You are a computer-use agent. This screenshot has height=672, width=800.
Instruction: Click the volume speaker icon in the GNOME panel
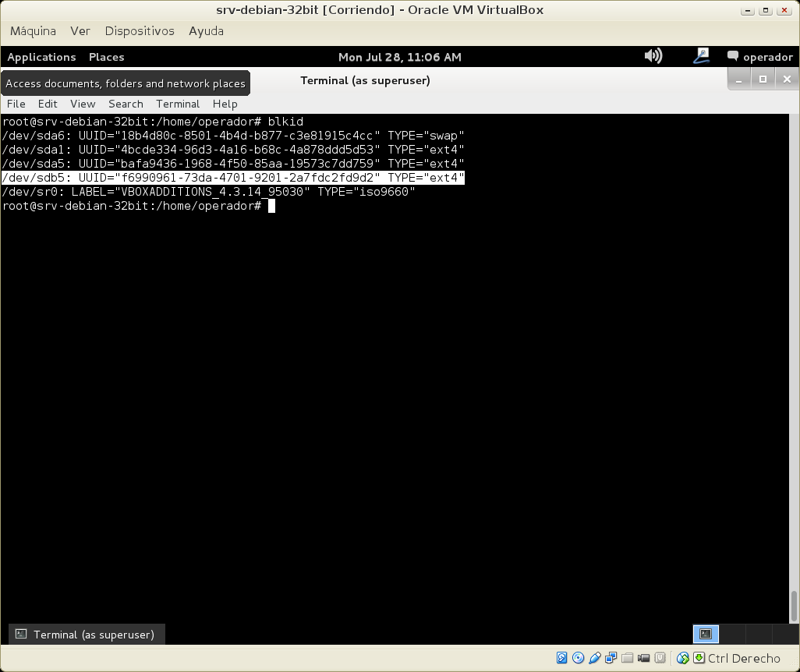tap(653, 56)
